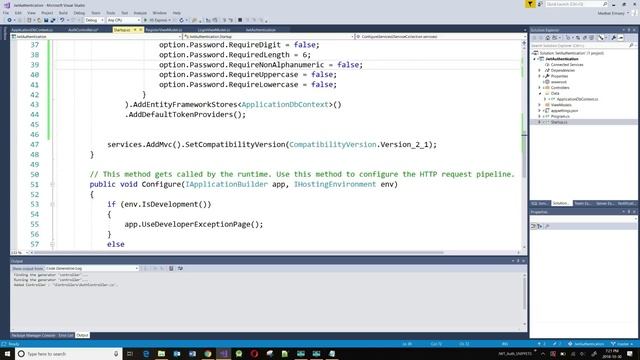This screenshot has width=640, height=360.
Task: Click the Preview Selected Items icon in Solution Explorer
Action: pyautogui.click(x=621, y=38)
